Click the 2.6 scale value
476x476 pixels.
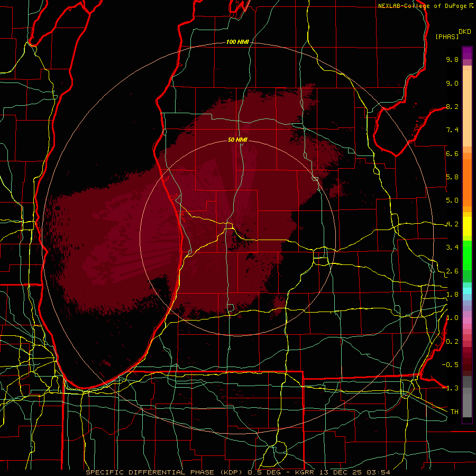click(x=452, y=271)
